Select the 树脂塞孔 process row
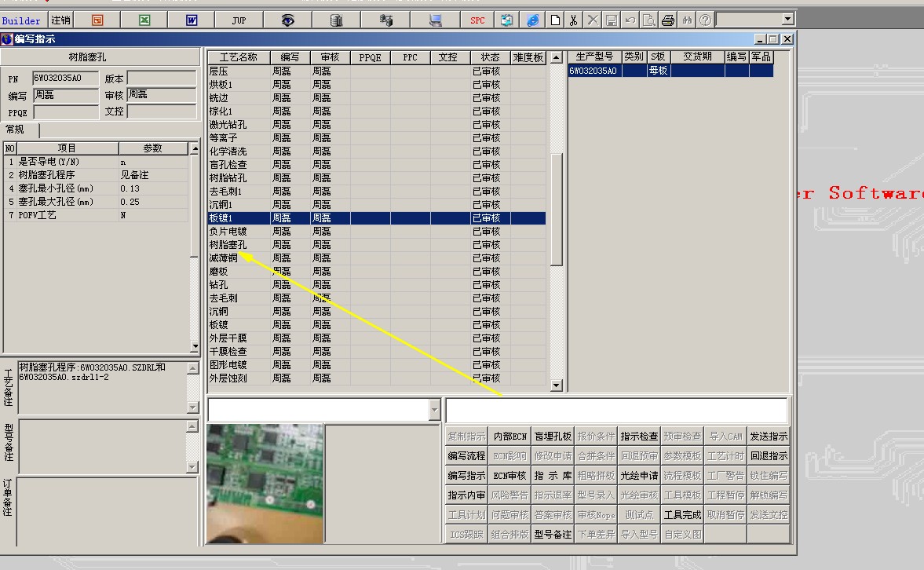 [377, 245]
